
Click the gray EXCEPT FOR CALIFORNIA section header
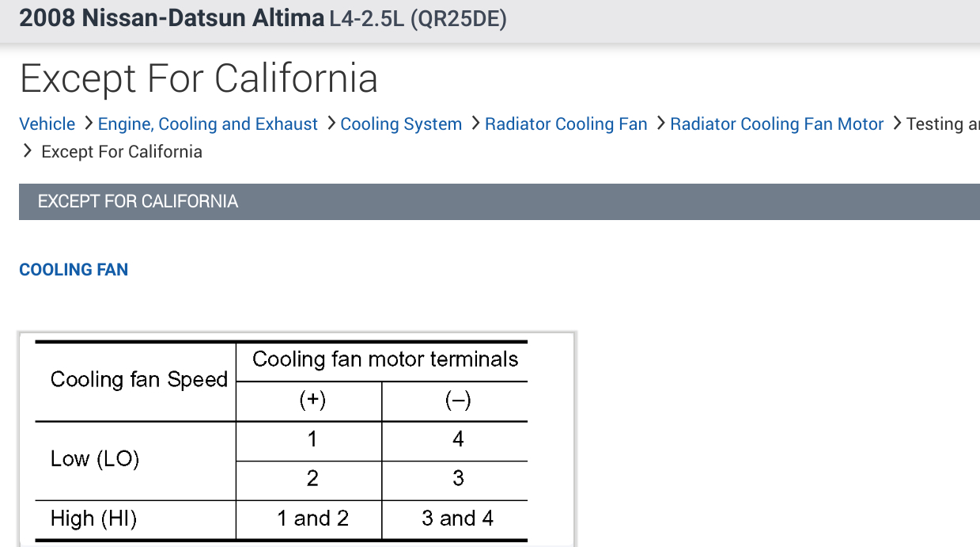coord(138,201)
